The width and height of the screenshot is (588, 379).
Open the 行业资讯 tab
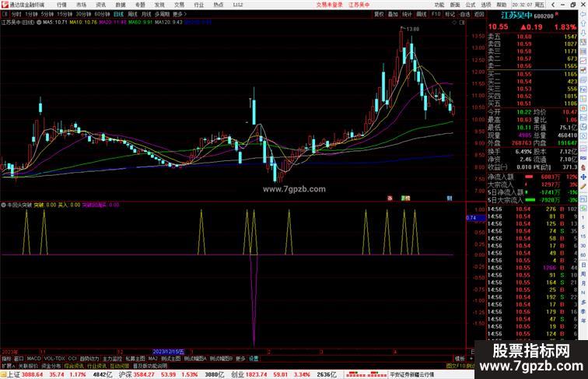coord(96,366)
